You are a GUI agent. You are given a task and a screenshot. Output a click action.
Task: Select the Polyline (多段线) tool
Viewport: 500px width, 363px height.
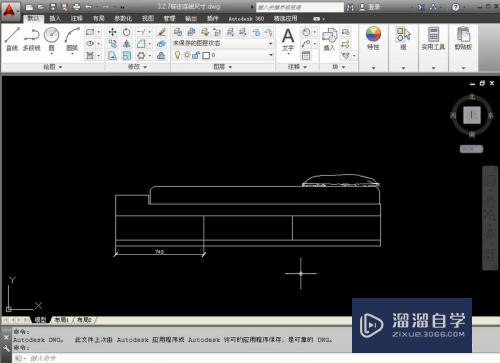pos(32,39)
